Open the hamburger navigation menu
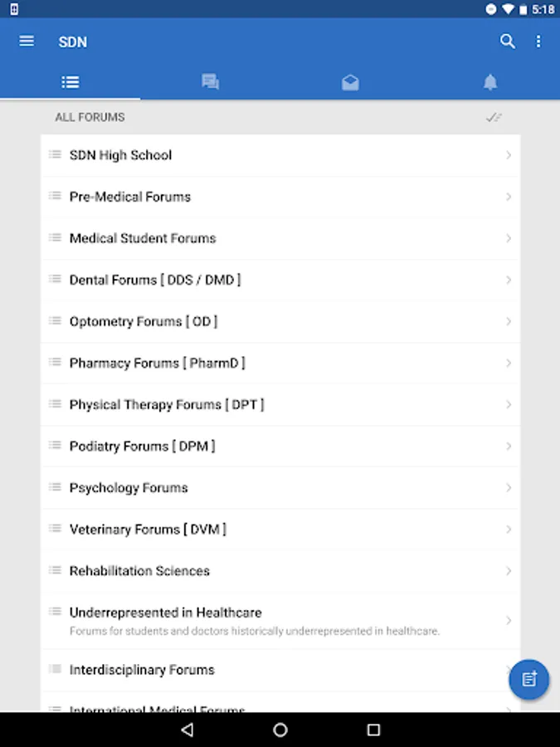This screenshot has height=747, width=560. [27, 41]
